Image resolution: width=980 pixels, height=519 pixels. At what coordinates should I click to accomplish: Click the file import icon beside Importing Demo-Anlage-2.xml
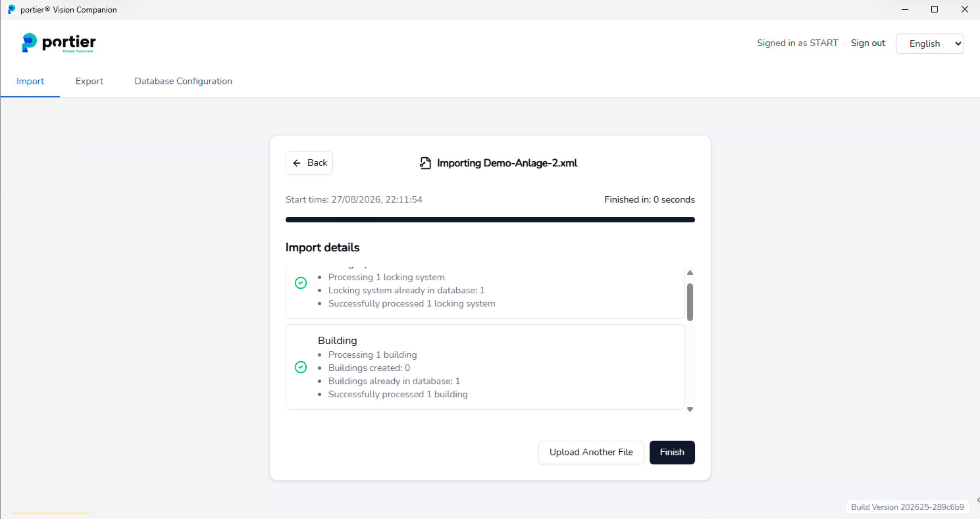425,163
